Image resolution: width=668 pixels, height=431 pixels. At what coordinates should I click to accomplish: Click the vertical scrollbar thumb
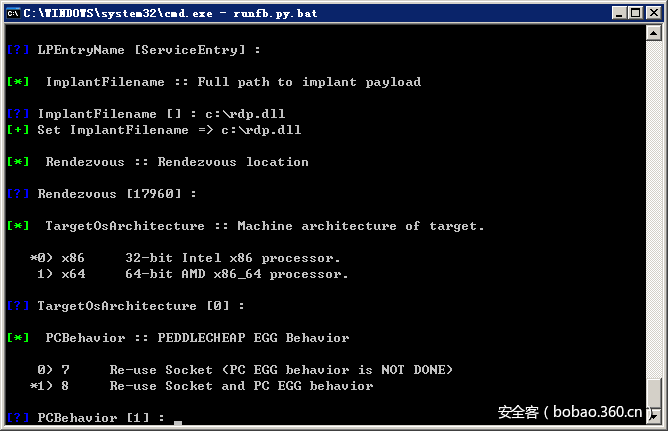654,391
